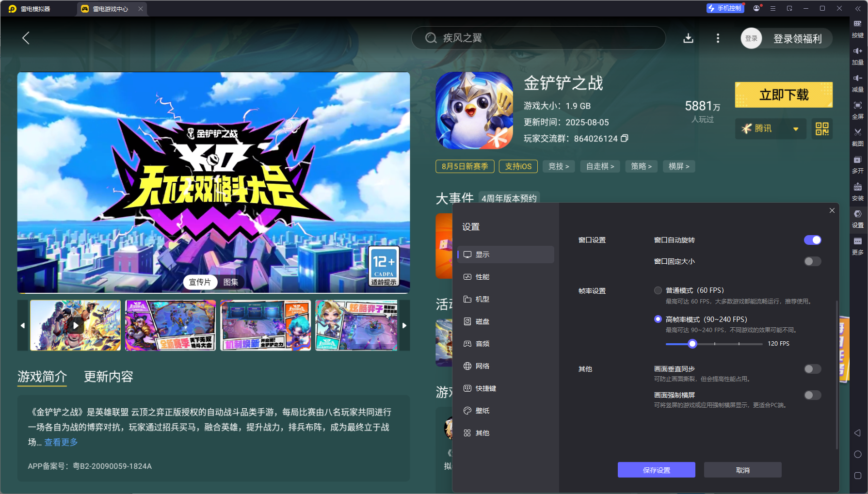Close the settings dialog with the X

[x=832, y=210]
